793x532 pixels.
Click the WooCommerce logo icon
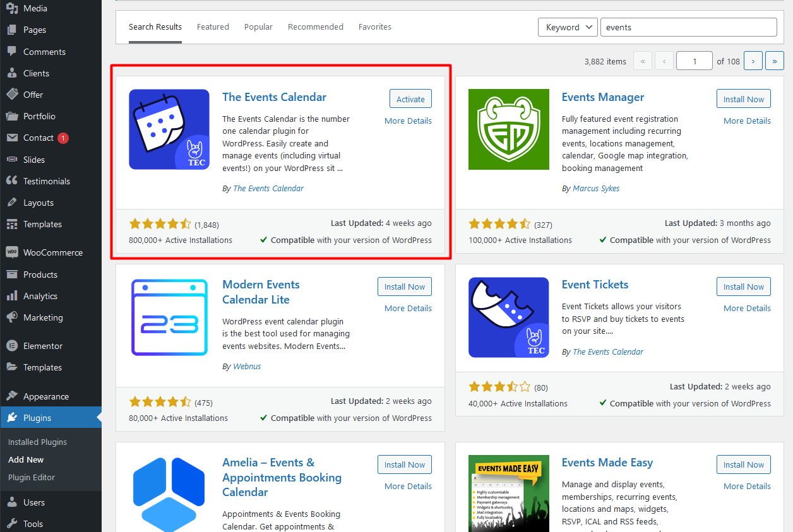click(12, 252)
